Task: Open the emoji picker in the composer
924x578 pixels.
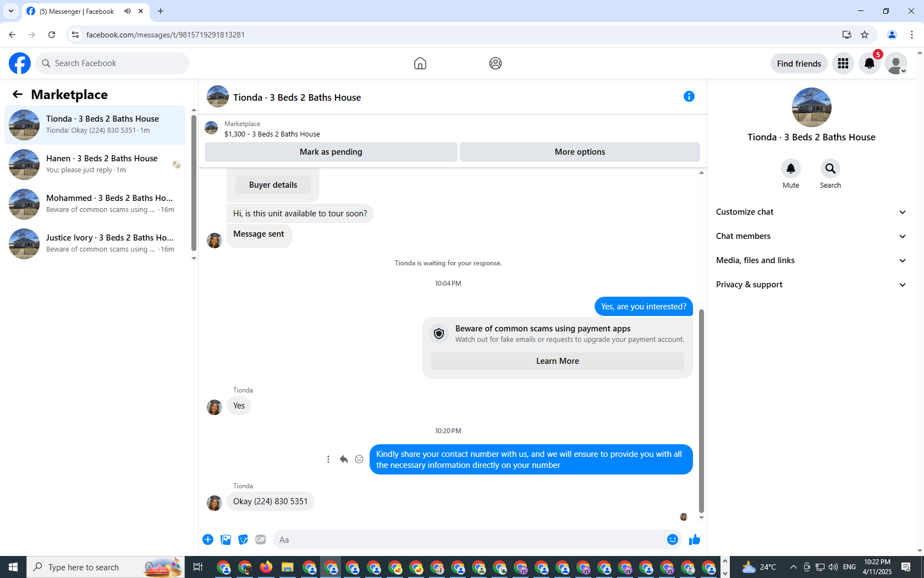Action: click(672, 539)
